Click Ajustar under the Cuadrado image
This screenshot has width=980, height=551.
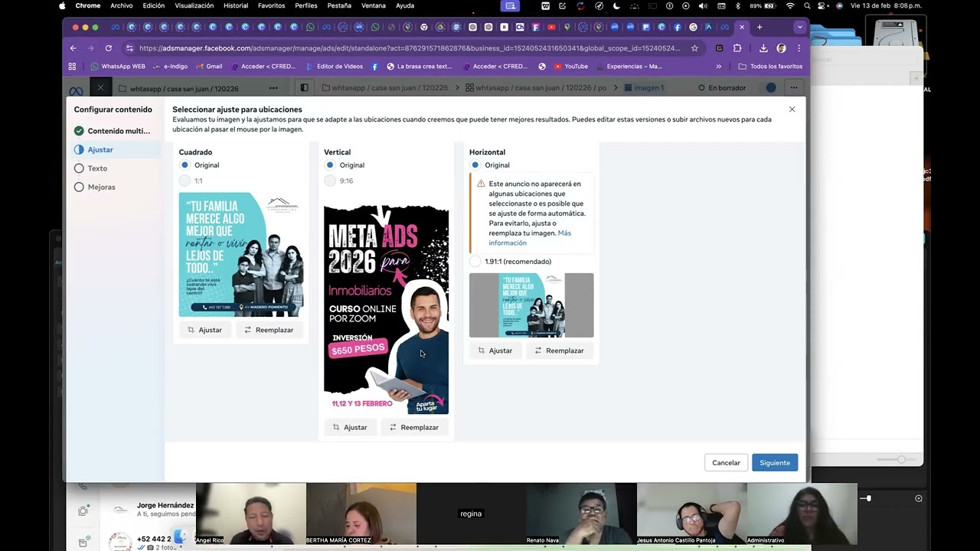click(204, 330)
